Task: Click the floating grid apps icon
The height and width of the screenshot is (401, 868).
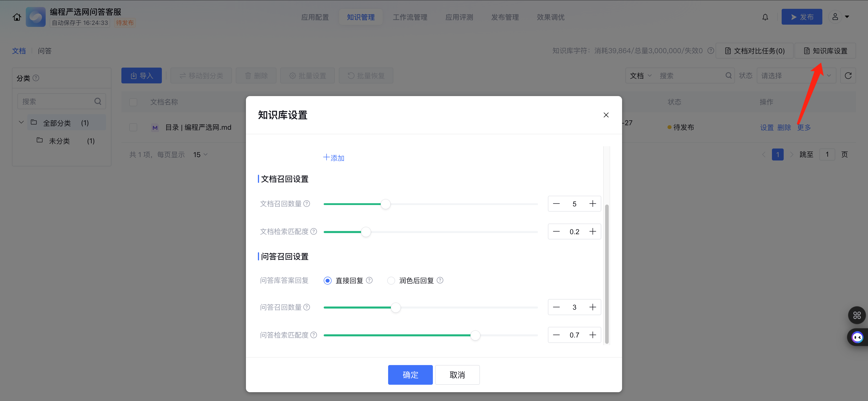Action: [x=857, y=315]
